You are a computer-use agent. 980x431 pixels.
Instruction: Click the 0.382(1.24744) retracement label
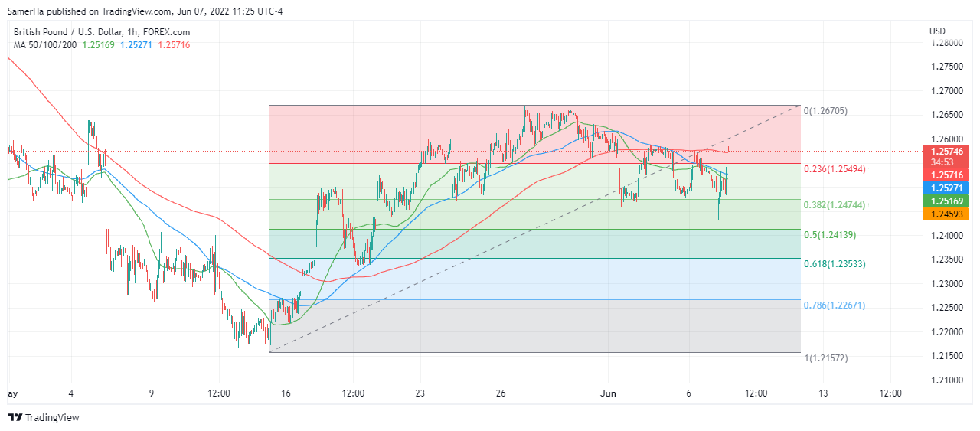(835, 206)
